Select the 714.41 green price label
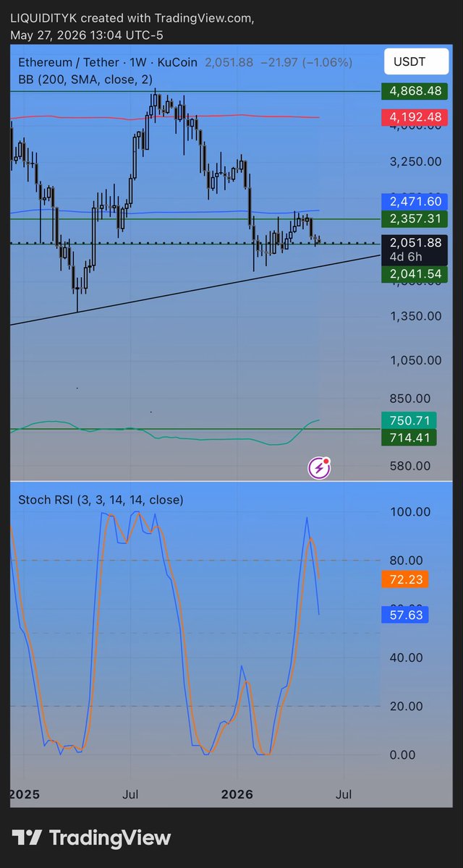Image resolution: width=463 pixels, height=868 pixels. point(408,437)
